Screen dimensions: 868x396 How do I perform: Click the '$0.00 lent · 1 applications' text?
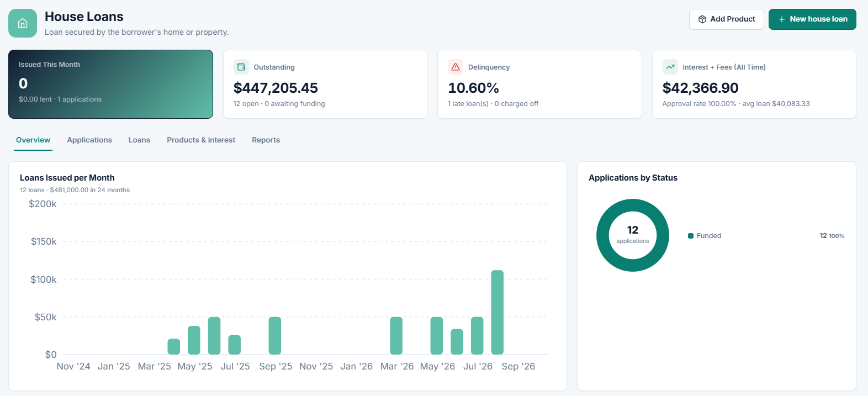[60, 99]
